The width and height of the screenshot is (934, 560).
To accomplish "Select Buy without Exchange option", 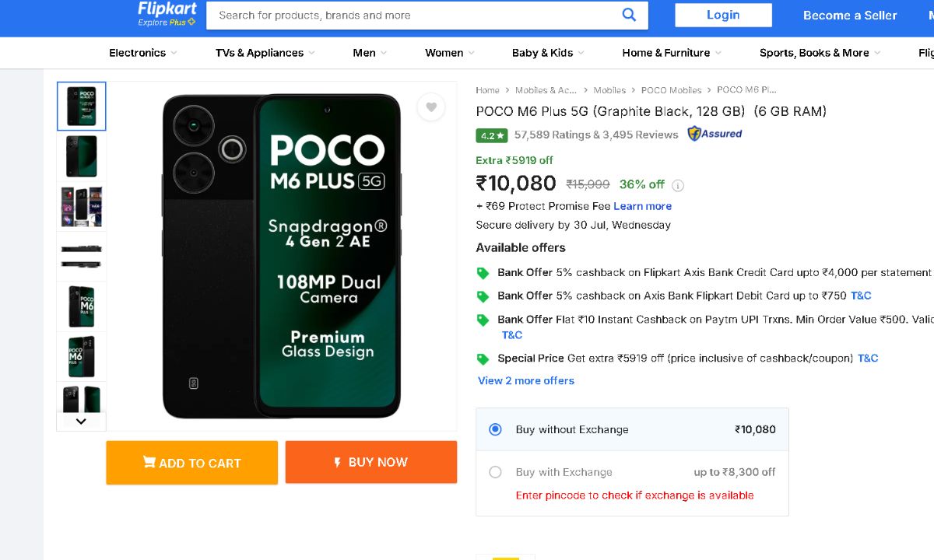I will (495, 429).
